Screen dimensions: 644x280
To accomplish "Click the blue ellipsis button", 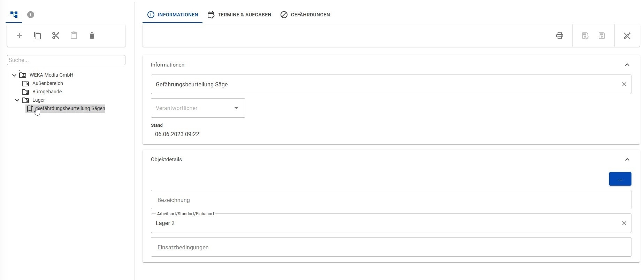I will [620, 179].
